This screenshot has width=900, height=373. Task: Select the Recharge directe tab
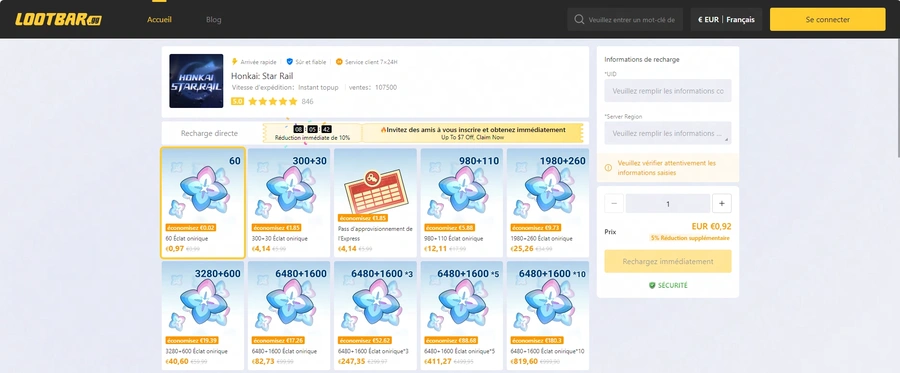pyautogui.click(x=209, y=133)
